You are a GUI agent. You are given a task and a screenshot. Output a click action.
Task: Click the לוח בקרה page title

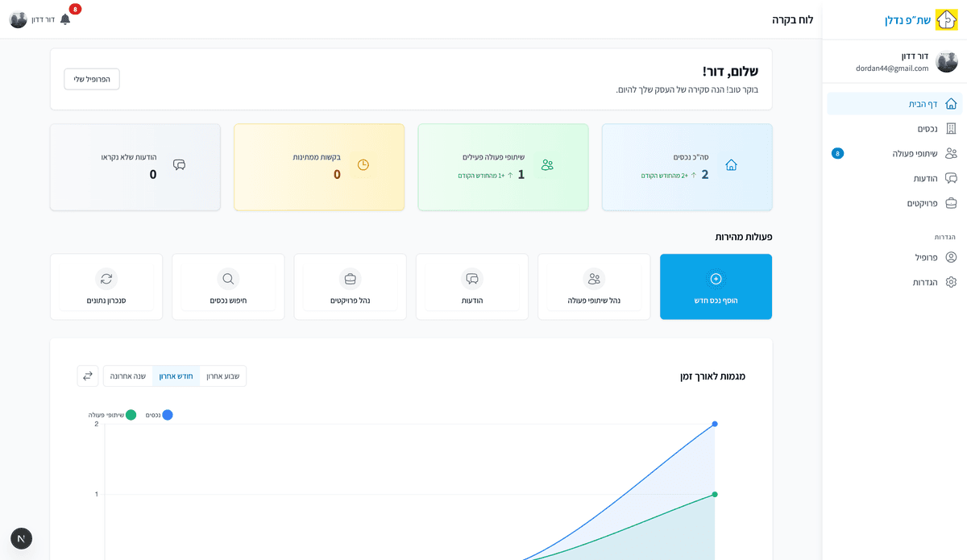[792, 19]
